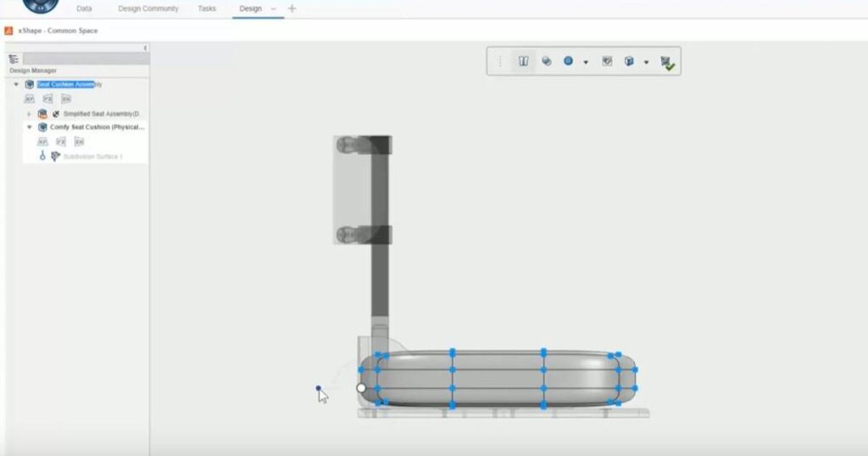Screen dimensions: 868x456
Task: Click the blue sphere primitive icon
Action: (569, 61)
